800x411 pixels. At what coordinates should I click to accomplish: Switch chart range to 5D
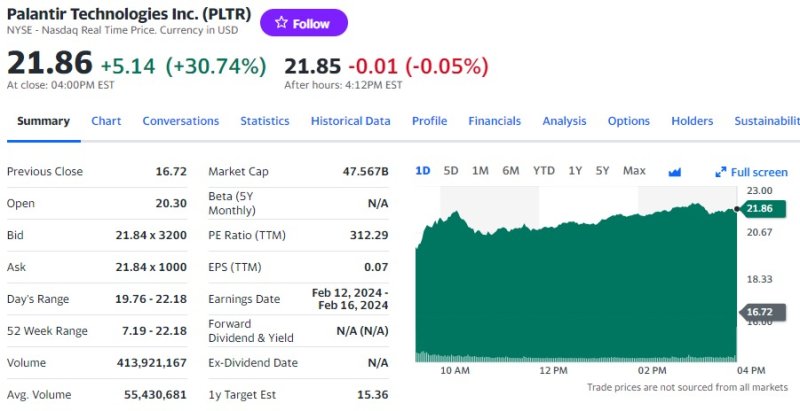[451, 171]
